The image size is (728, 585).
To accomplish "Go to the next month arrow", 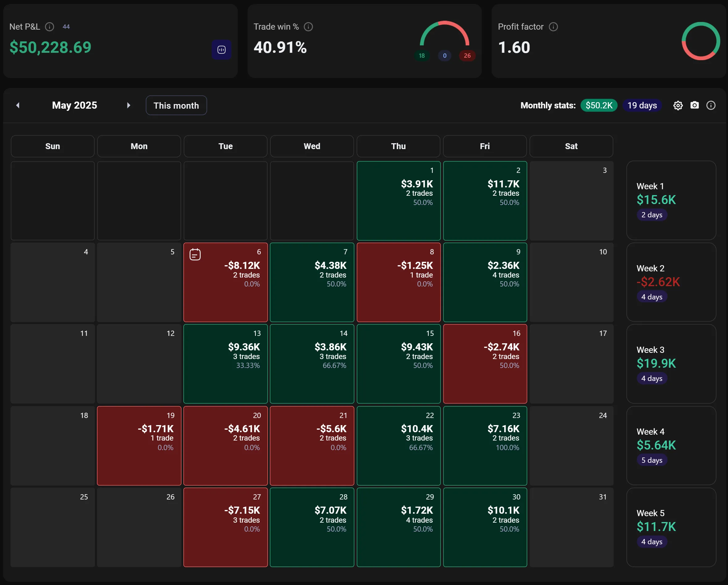I will click(128, 105).
